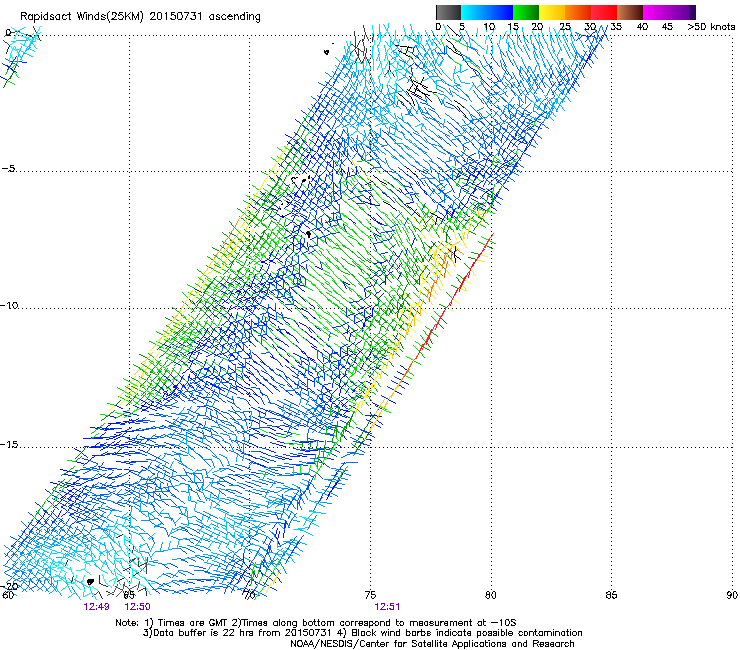The height and width of the screenshot is (650, 740).
Task: Click the purple time stamp '12:49'
Action: click(x=97, y=607)
